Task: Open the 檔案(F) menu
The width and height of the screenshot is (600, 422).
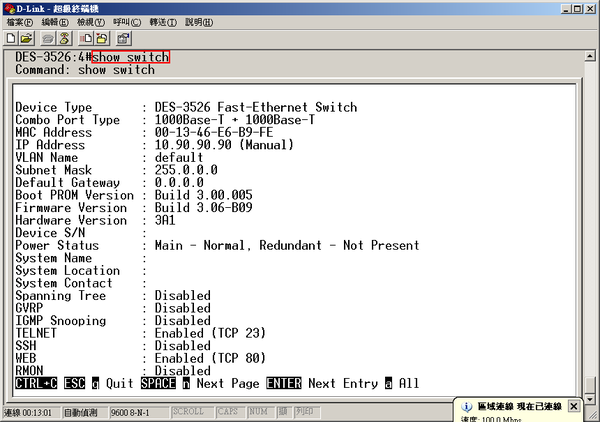Action: [x=20, y=23]
